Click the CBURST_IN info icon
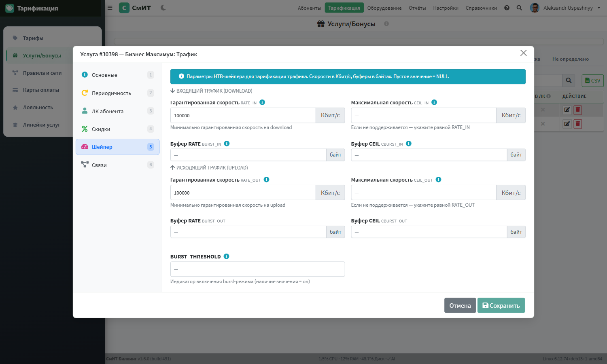Screen dimensions: 607x364 (409, 144)
